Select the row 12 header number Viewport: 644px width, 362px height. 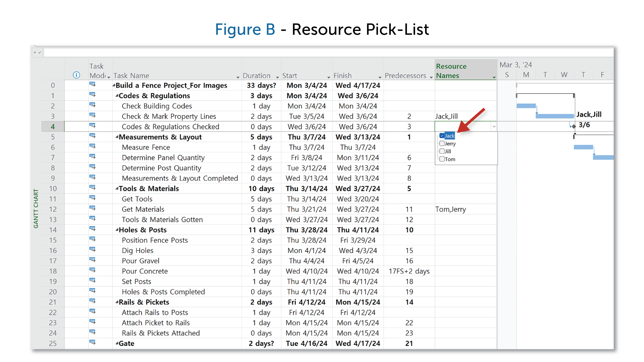click(x=53, y=209)
